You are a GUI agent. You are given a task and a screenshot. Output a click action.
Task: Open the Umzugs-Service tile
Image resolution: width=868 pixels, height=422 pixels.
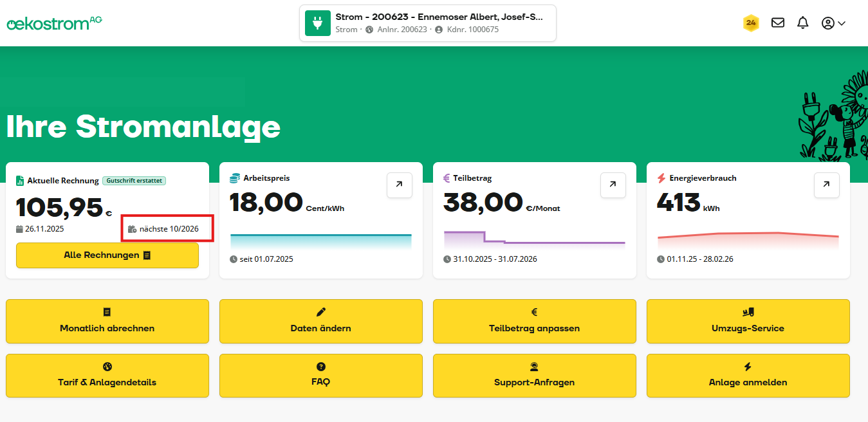(748, 321)
